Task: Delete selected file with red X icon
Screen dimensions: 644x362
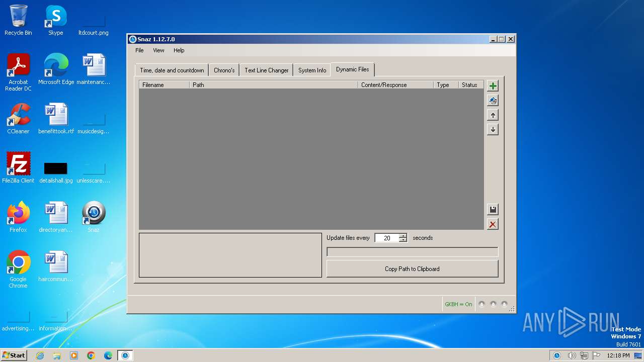Action: click(x=493, y=224)
